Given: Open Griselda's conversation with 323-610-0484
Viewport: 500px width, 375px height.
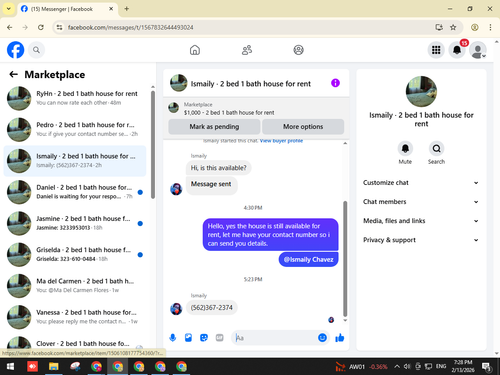Looking at the screenshot, I should 75,254.
